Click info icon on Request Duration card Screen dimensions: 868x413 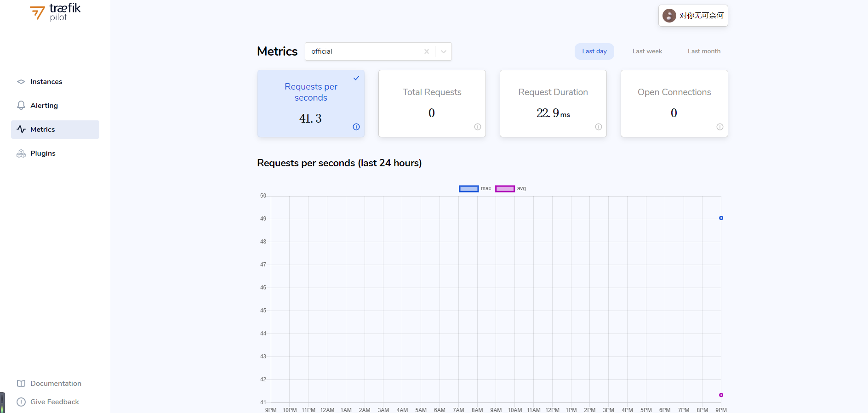click(x=599, y=127)
